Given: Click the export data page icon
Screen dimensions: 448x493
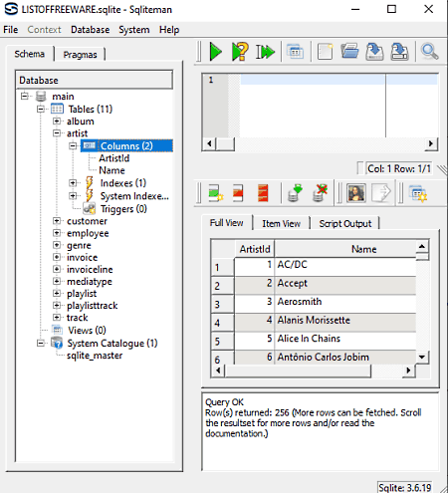Looking at the screenshot, I should [x=381, y=193].
